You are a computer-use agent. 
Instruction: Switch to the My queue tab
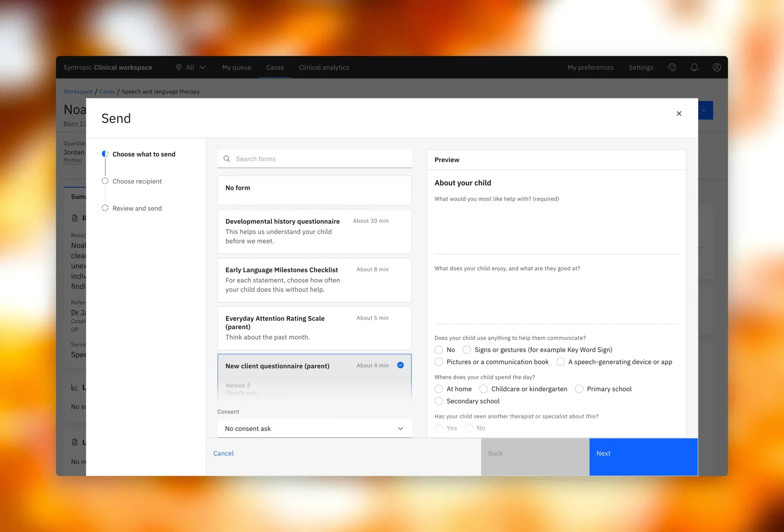pos(237,67)
